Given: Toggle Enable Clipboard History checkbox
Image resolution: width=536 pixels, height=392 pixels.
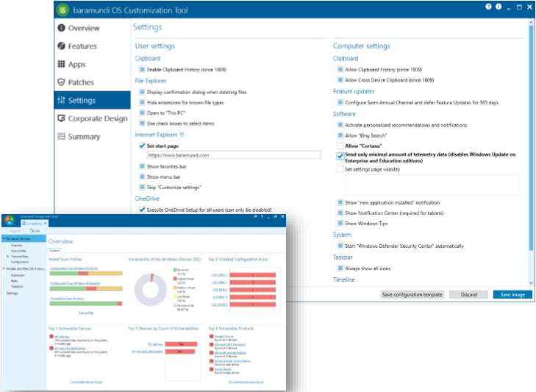Looking at the screenshot, I should coord(142,69).
